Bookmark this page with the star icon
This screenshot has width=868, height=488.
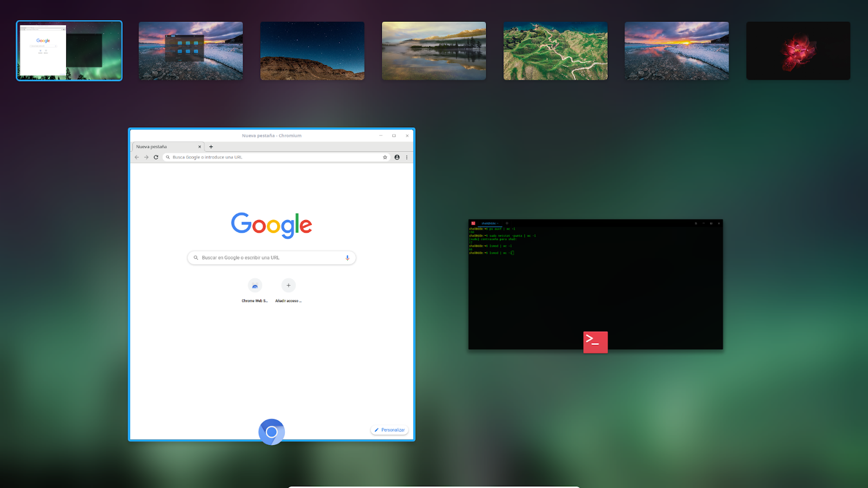(x=385, y=157)
